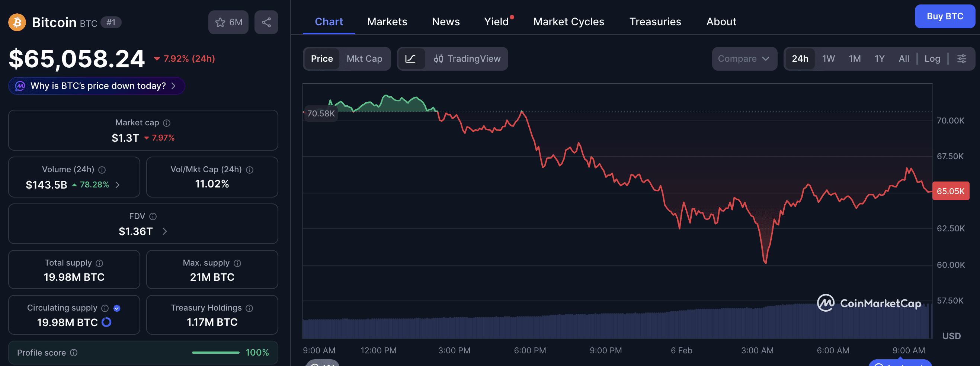Switch to the Markets tab
This screenshot has height=366, width=980.
coord(387,22)
